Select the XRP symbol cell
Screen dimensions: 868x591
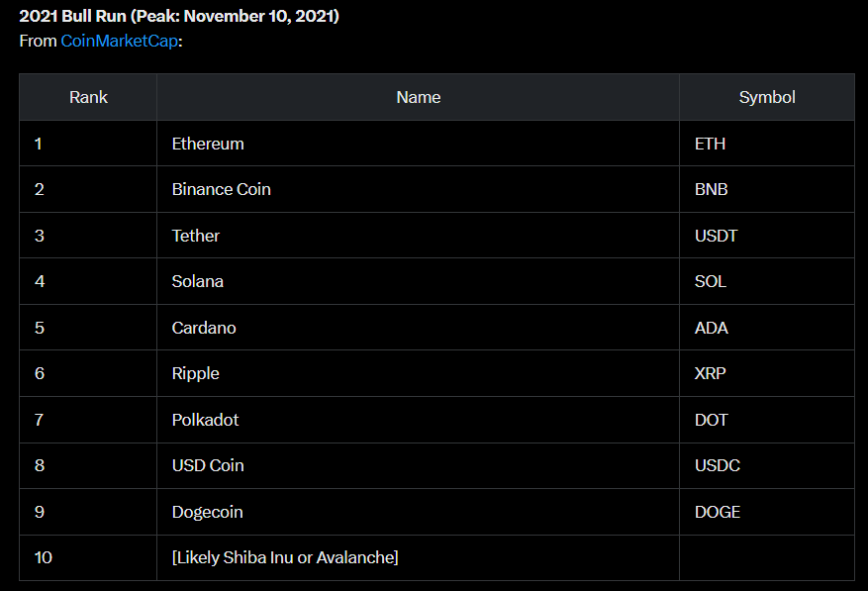tap(711, 373)
